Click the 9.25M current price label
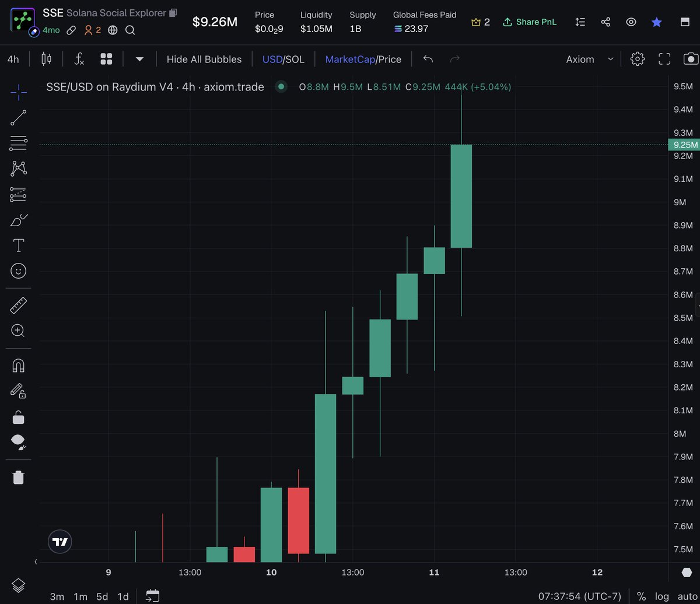 684,145
